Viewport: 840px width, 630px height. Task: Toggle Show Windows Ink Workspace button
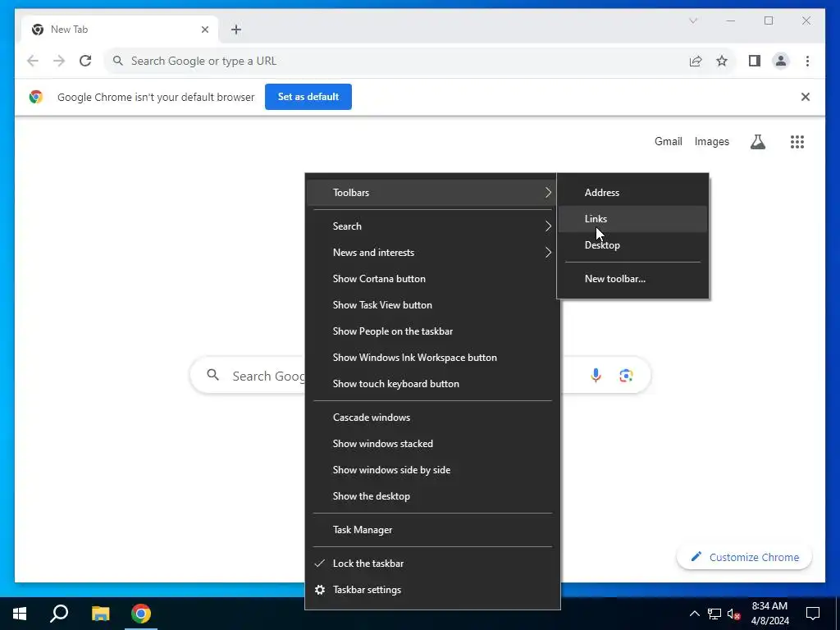click(432, 358)
